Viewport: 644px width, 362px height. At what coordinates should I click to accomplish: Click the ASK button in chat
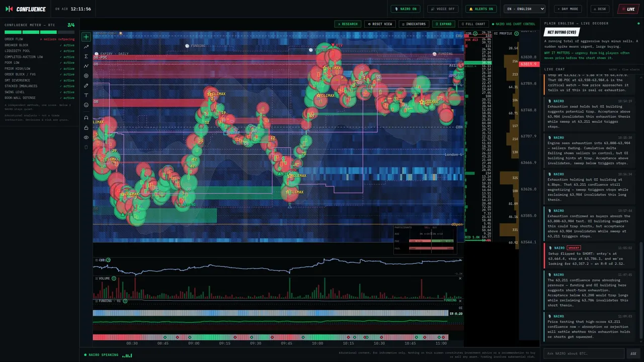click(x=633, y=353)
